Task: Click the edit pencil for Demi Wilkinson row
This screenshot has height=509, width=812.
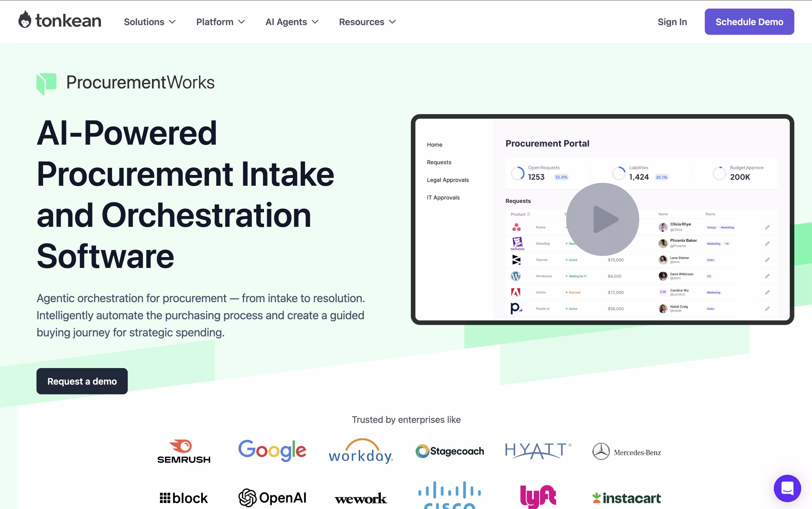Action: 767,276
